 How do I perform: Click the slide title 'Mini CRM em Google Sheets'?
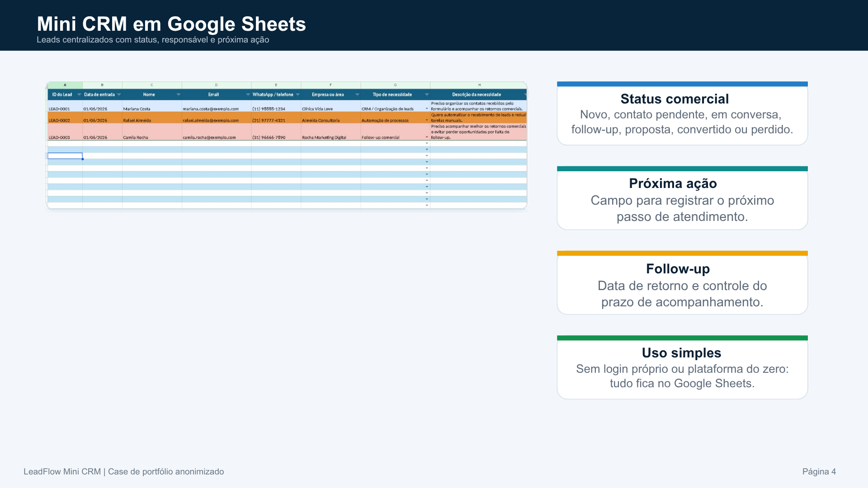[171, 24]
